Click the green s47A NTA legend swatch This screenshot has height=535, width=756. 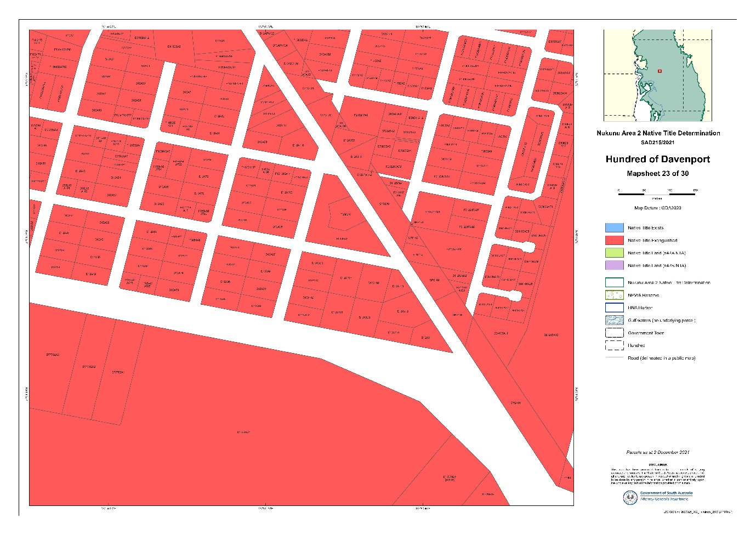click(x=615, y=253)
